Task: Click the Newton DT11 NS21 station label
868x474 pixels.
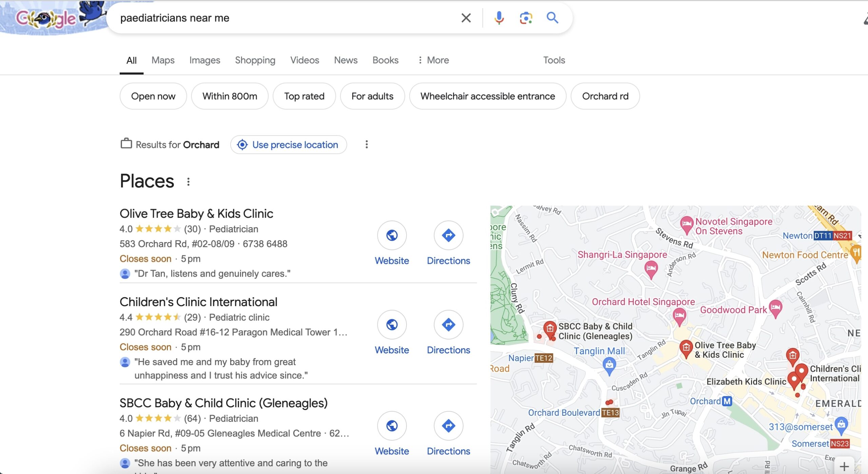Action: (x=817, y=236)
